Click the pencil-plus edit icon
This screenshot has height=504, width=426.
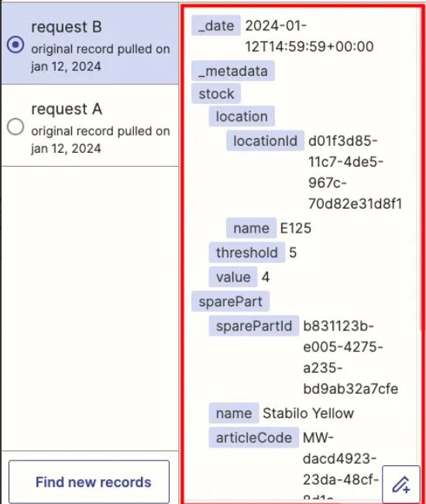(401, 484)
